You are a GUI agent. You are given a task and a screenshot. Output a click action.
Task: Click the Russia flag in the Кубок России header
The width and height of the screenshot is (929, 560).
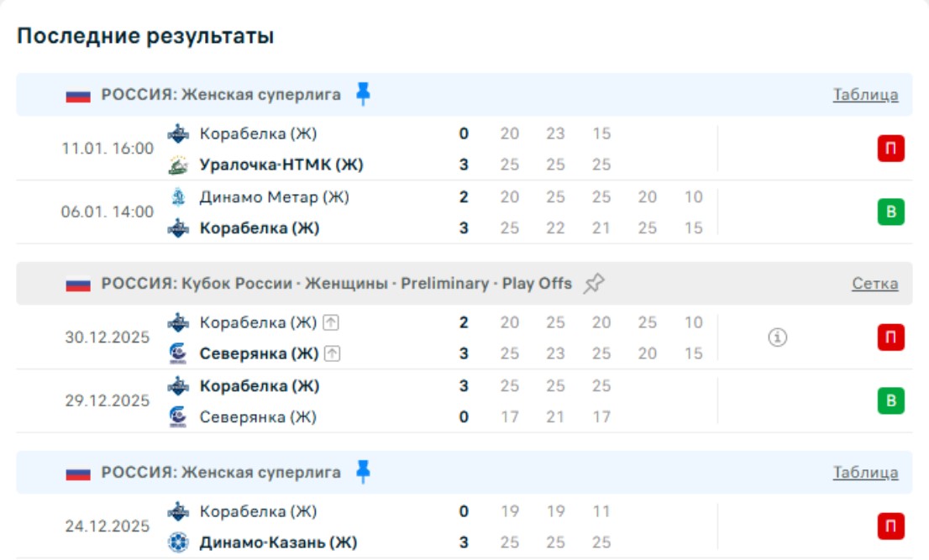[x=78, y=284]
